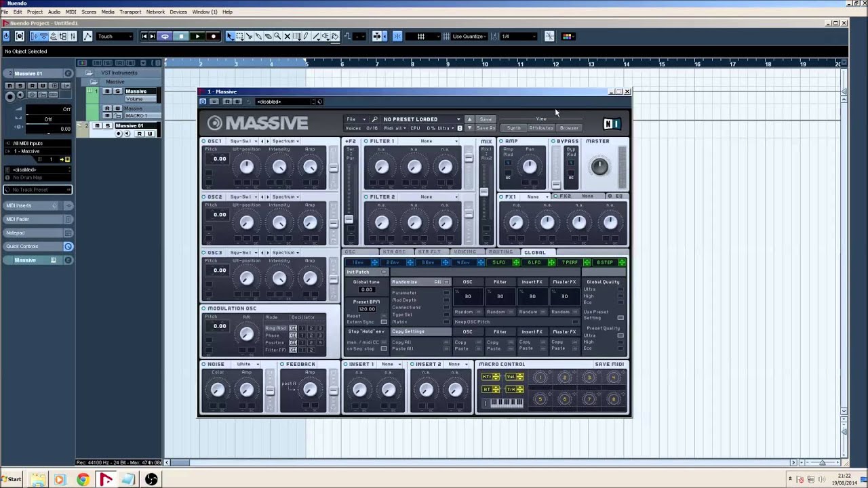Switch to the VOICING tab in Massive

click(x=465, y=252)
